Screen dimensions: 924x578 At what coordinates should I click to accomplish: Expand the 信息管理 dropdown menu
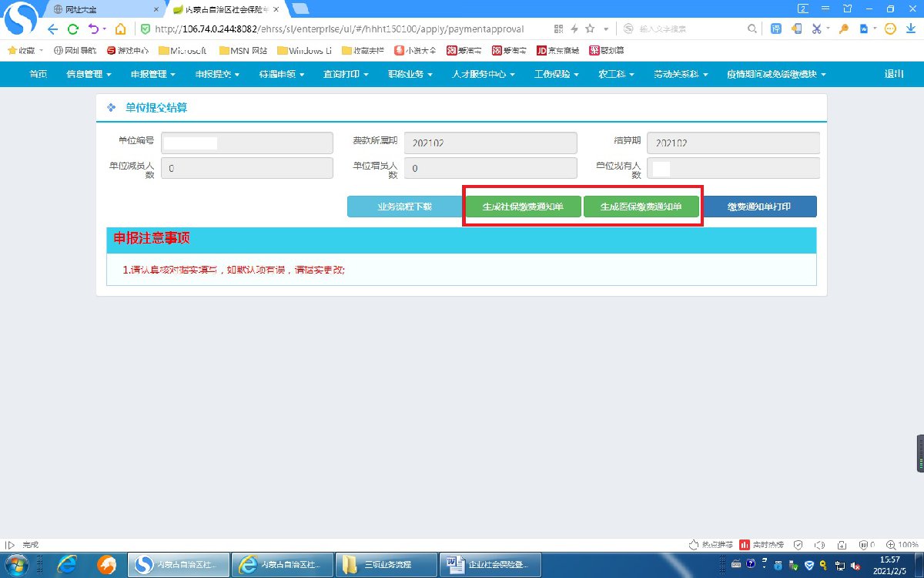tap(89, 75)
